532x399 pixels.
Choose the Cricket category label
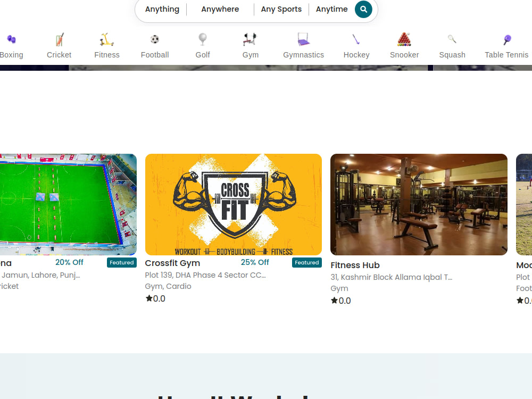click(59, 55)
